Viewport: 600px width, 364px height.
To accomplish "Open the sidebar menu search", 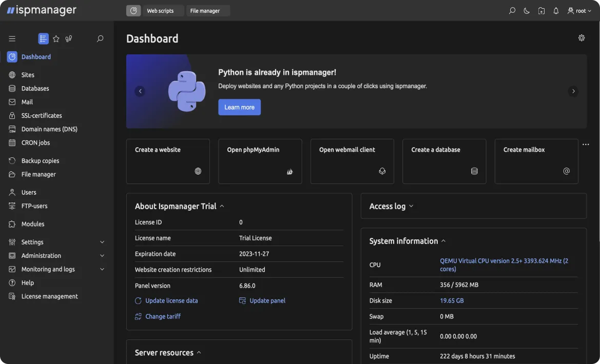I will tap(100, 38).
